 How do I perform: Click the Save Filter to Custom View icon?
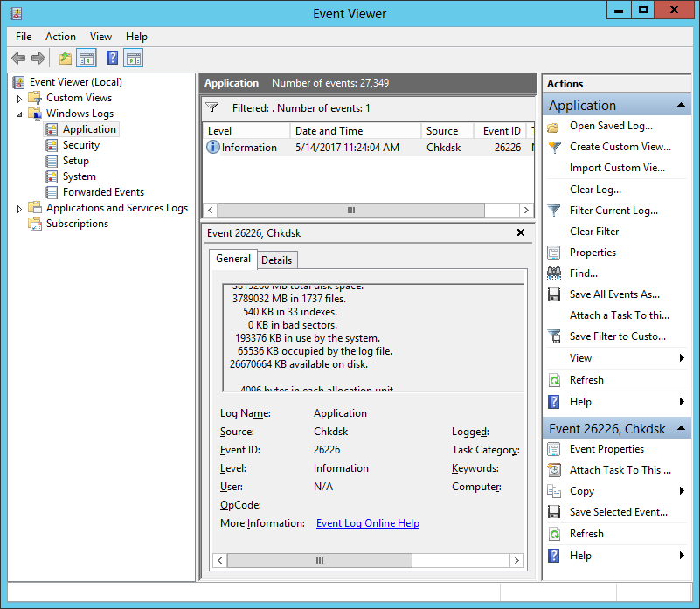554,336
